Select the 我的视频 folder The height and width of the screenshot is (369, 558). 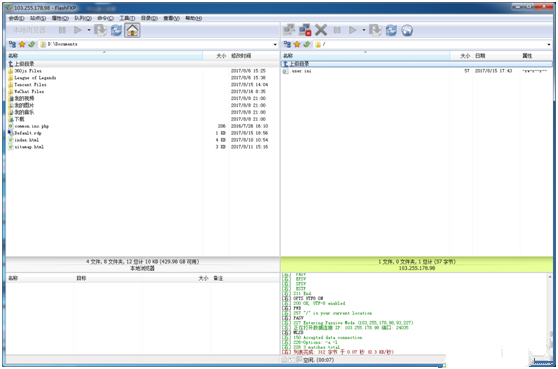143,98
